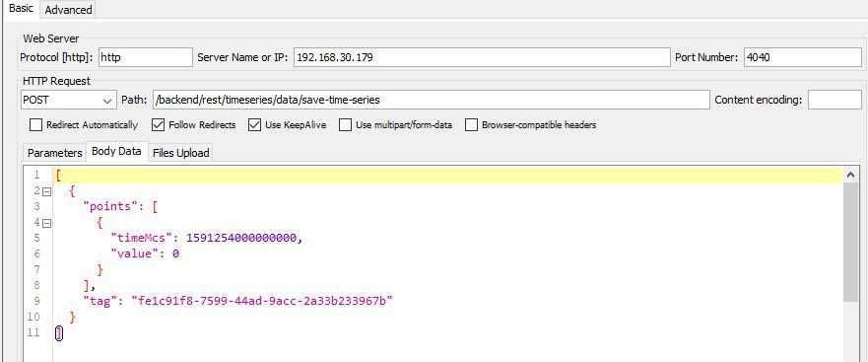Uncheck Follow Redirects checkbox
The height and width of the screenshot is (362, 868).
[x=159, y=124]
